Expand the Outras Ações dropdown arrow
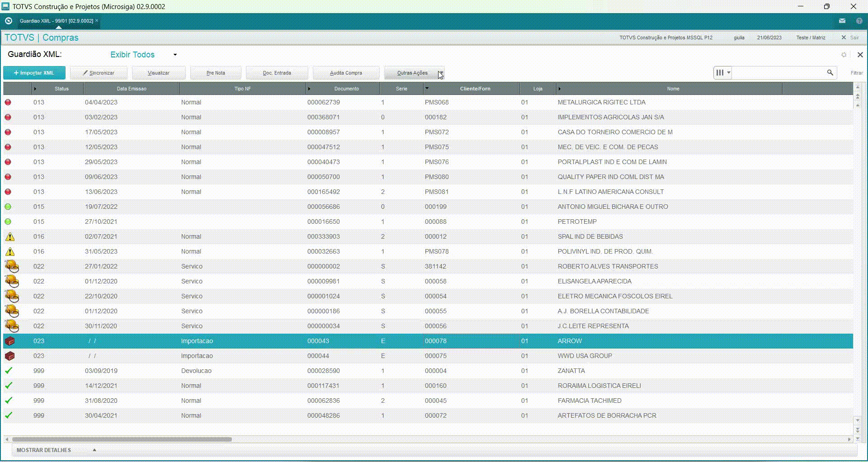Image resolution: width=868 pixels, height=462 pixels. [441, 73]
